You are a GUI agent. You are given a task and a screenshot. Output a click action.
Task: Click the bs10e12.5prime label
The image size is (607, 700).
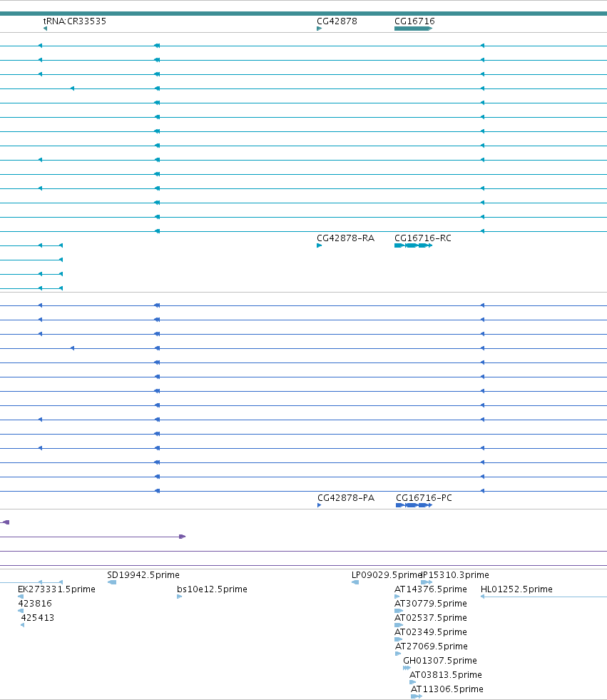[x=212, y=589]
